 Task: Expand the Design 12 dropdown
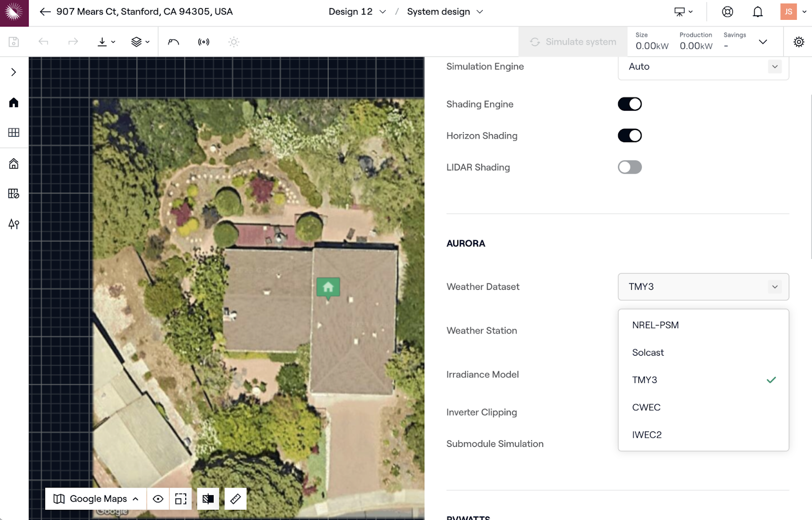pos(357,12)
